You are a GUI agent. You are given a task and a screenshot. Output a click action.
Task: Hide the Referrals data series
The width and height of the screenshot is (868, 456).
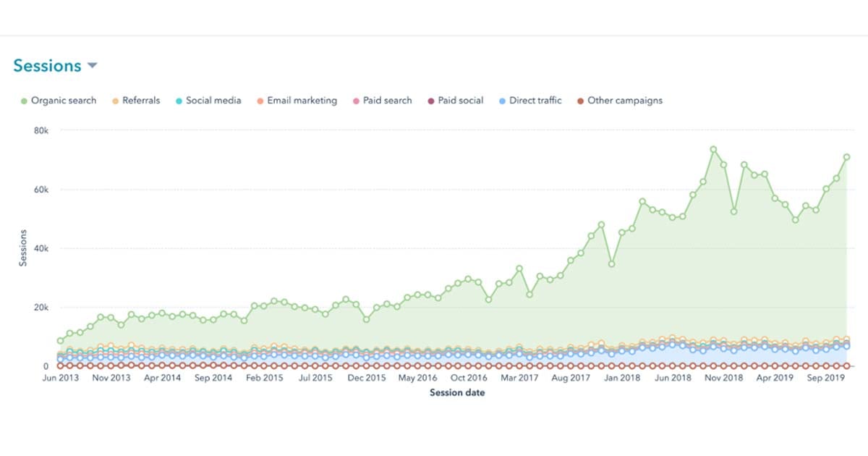(x=135, y=100)
